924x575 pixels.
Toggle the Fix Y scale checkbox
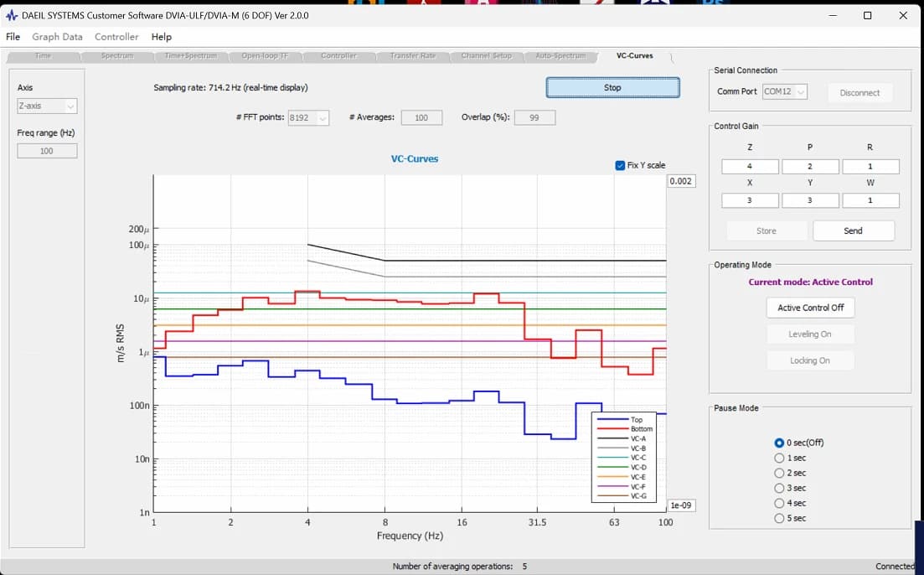(x=620, y=166)
